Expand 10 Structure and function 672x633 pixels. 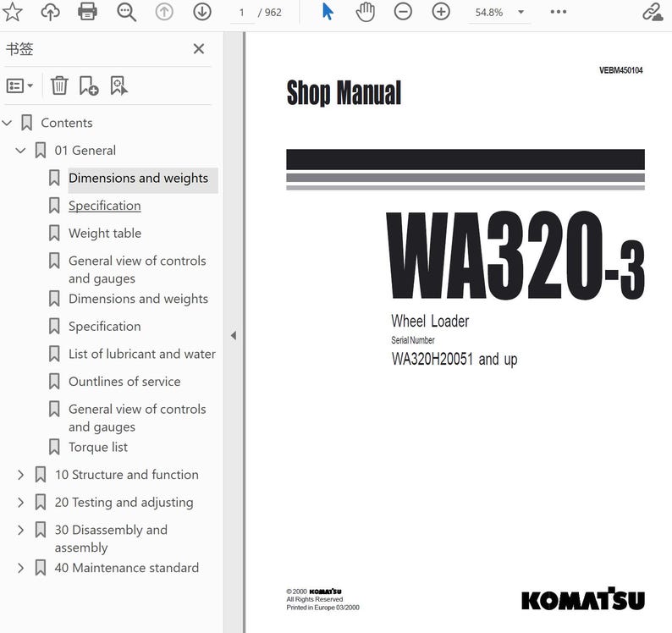[20, 475]
